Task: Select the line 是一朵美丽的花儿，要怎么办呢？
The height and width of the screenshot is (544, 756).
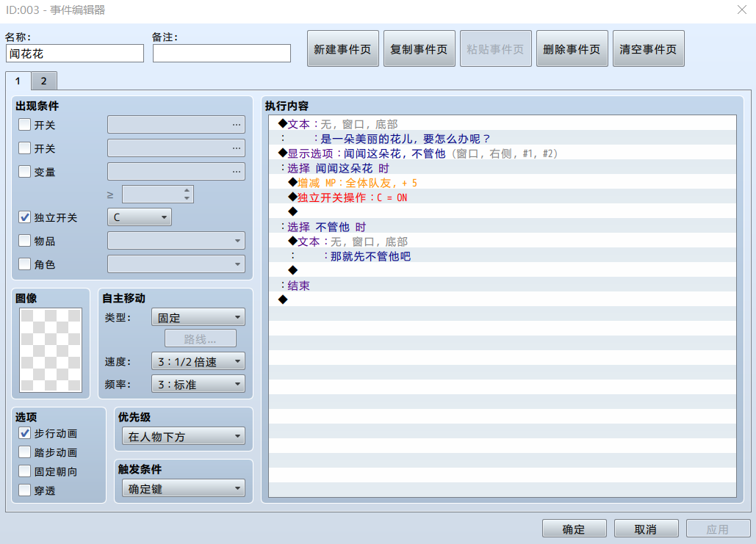Action: pyautogui.click(x=503, y=139)
